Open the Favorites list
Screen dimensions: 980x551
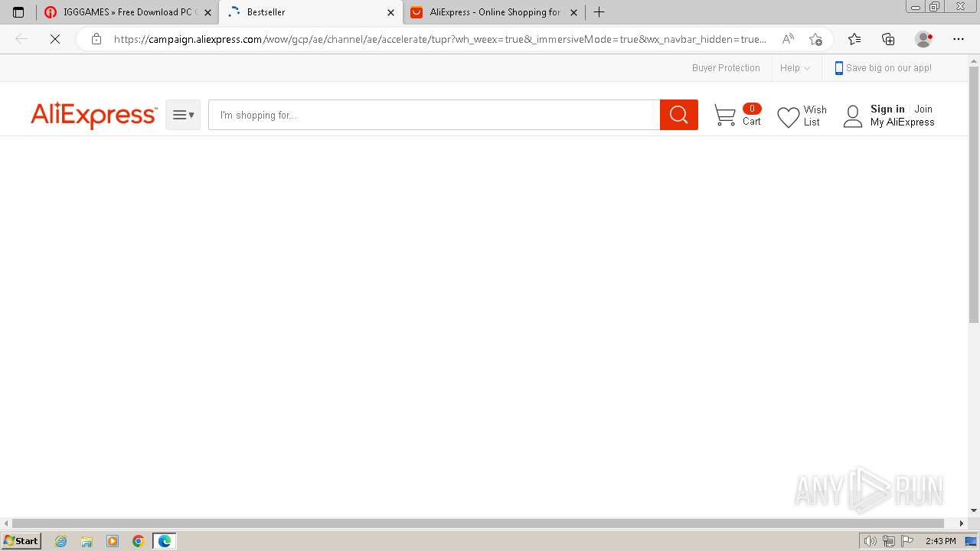[854, 39]
